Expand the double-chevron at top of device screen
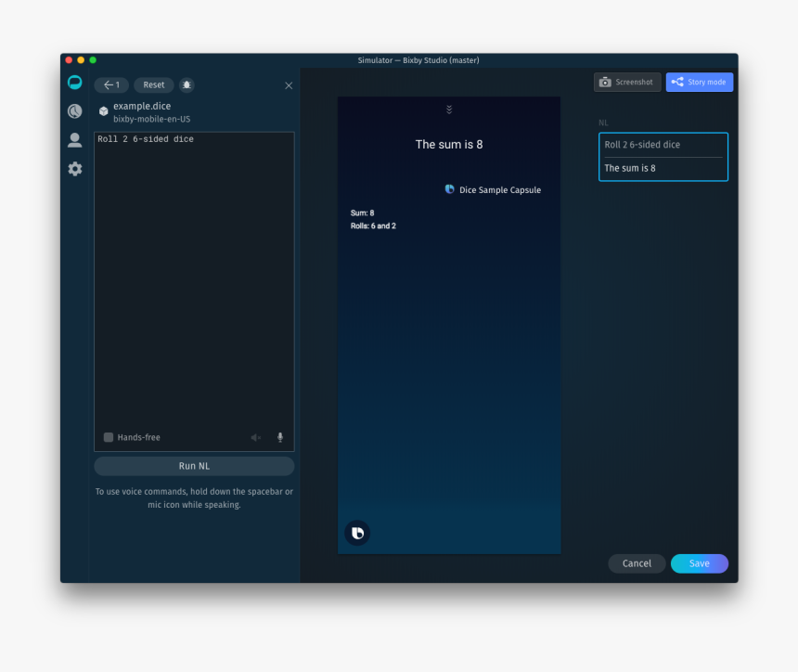 coord(449,109)
